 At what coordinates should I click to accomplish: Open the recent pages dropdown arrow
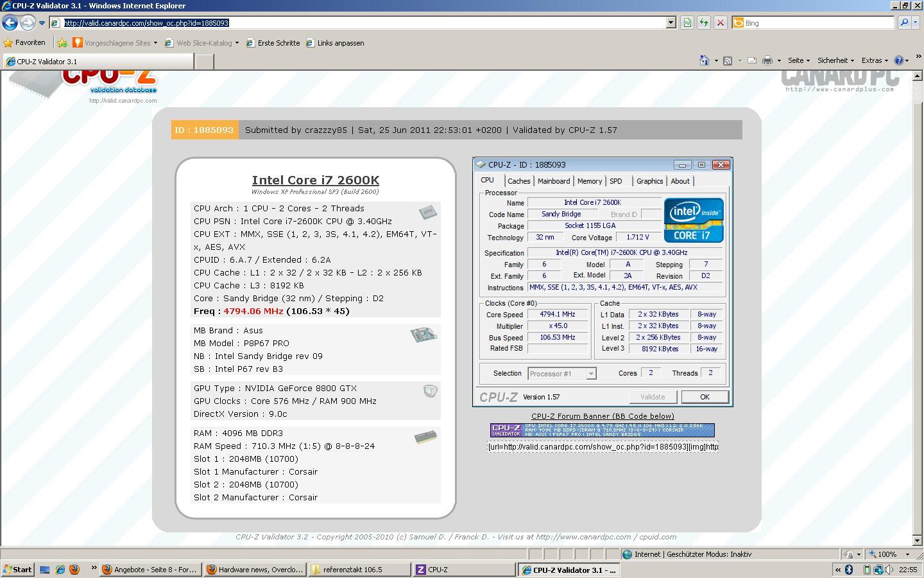pos(42,23)
